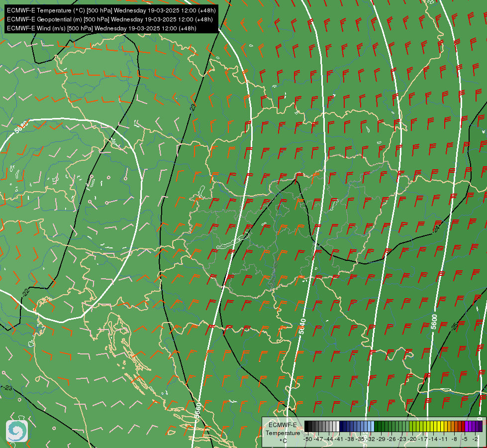
Task: Click the red swatch left of -5
Action: pyautogui.click(x=464, y=426)
